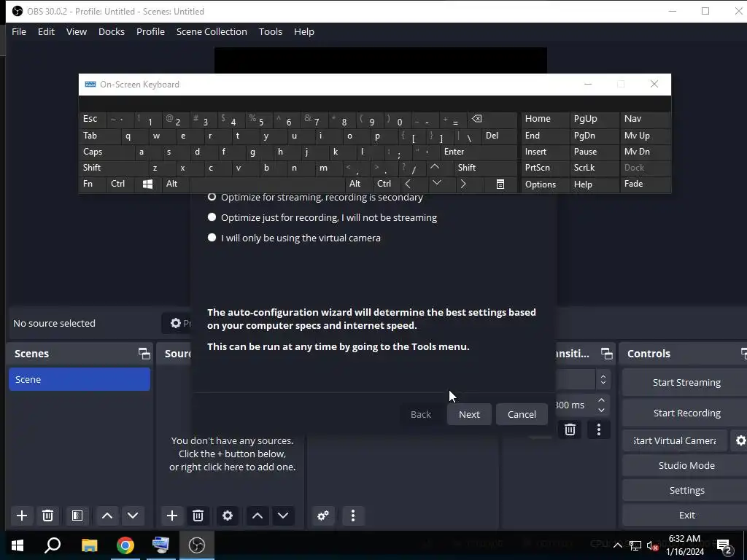Viewport: 747px width, 560px height.
Task: Open the Scene Collection menu
Action: (x=212, y=31)
